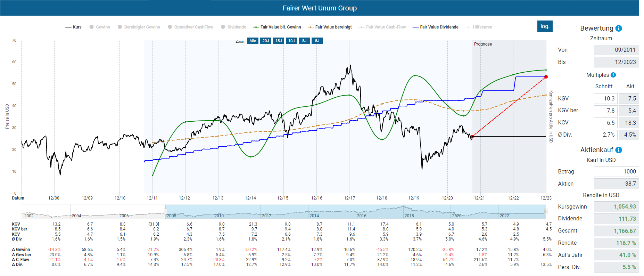644x276 pixels.
Task: Click the info icon beside Multiples
Action: click(x=613, y=75)
